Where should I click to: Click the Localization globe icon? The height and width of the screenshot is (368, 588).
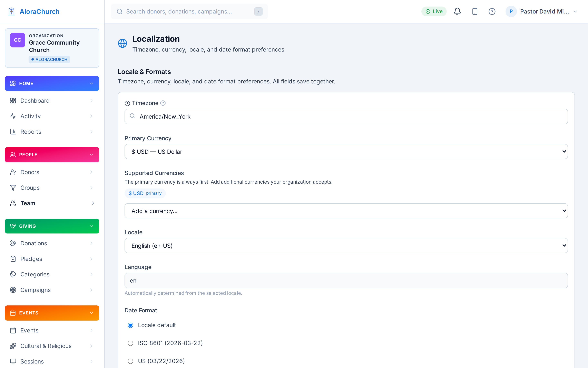pyautogui.click(x=122, y=43)
